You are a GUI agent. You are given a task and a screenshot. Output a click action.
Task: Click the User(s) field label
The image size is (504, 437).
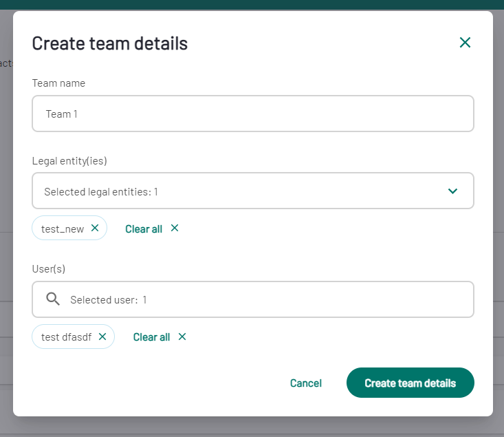pyautogui.click(x=49, y=268)
